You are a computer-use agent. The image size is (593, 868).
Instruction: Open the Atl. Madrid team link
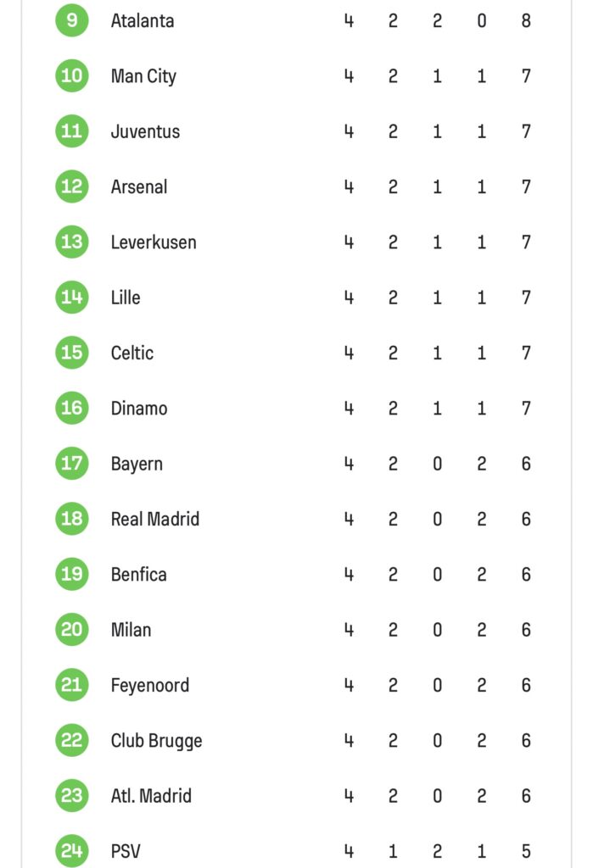pos(151,796)
